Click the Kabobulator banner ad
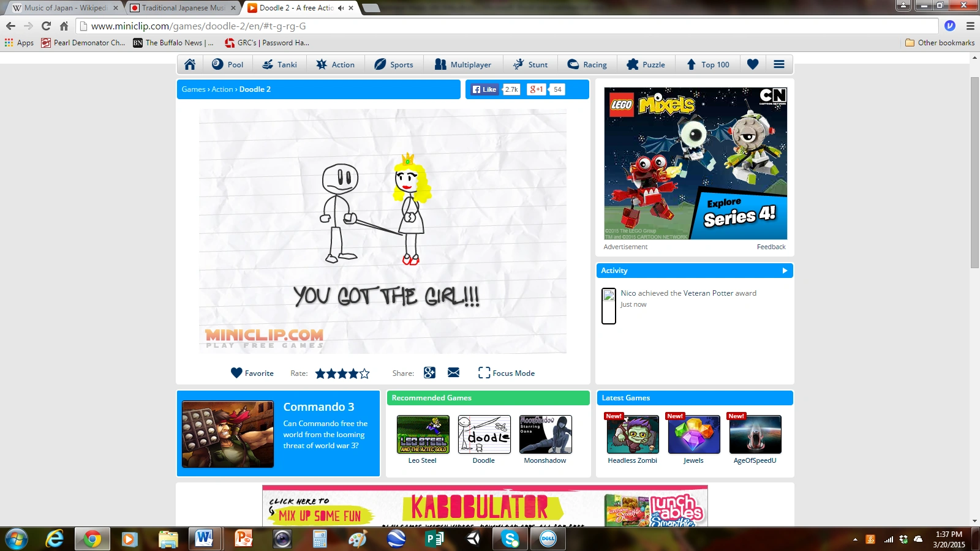980x551 pixels. (485, 506)
